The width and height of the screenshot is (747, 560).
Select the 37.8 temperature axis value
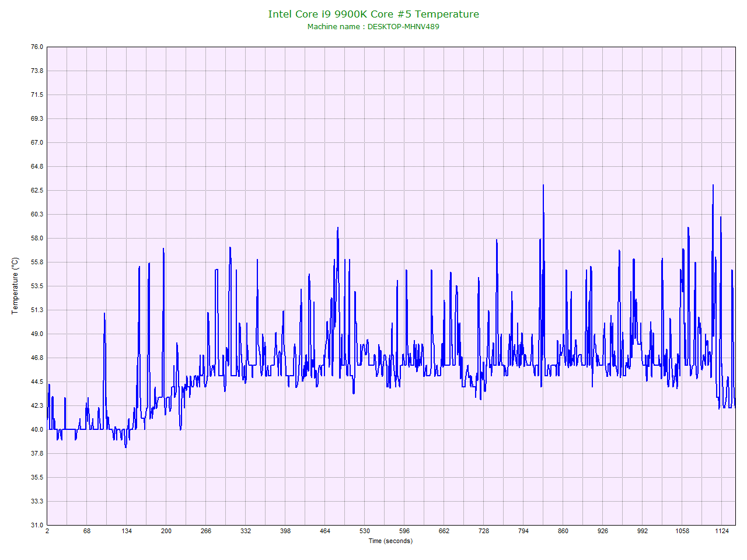pos(37,453)
